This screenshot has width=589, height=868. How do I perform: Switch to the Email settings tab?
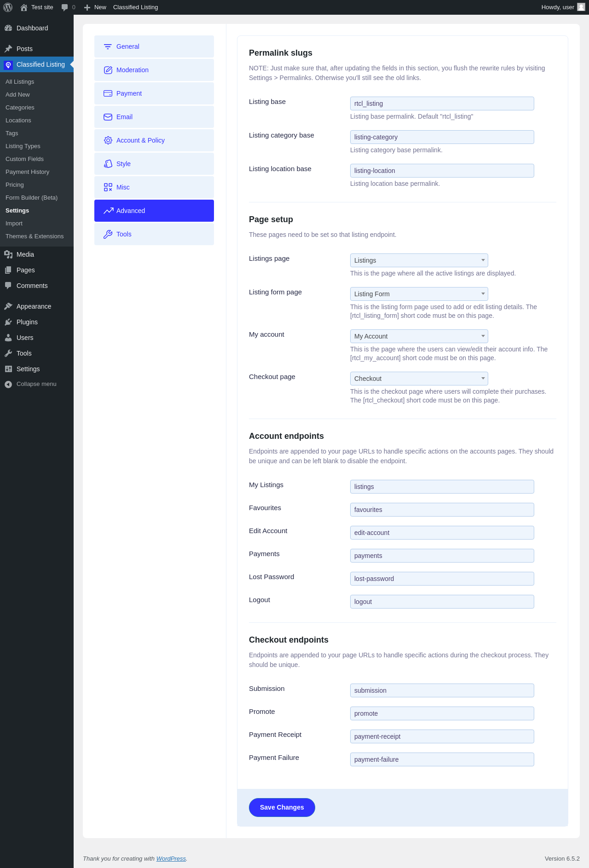click(154, 117)
